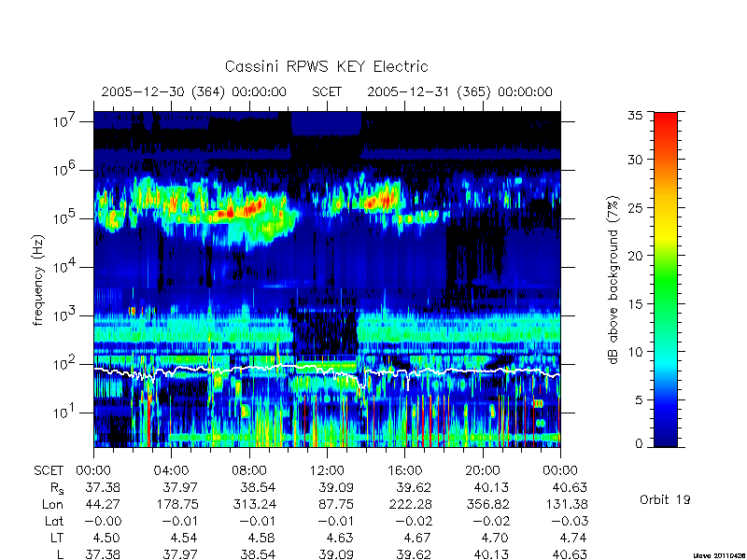Click the 5 colorbar tick label
This screenshot has width=747, height=560.
tap(639, 399)
